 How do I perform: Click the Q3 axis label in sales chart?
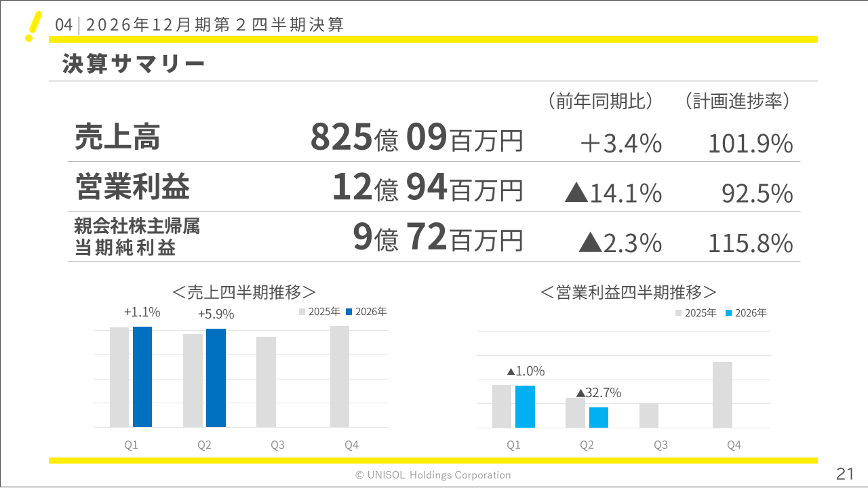pyautogui.click(x=277, y=445)
